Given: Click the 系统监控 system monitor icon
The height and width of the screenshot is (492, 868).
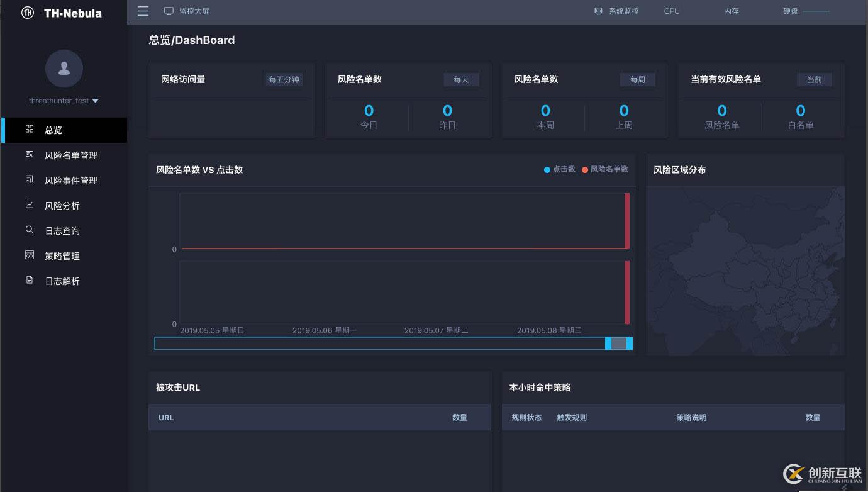Looking at the screenshot, I should 598,11.
